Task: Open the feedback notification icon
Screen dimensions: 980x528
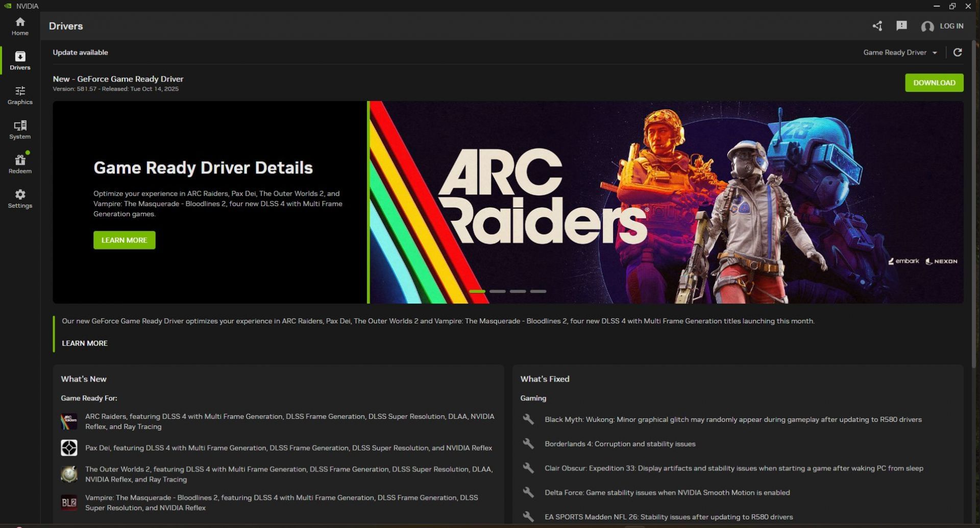Action: (901, 26)
